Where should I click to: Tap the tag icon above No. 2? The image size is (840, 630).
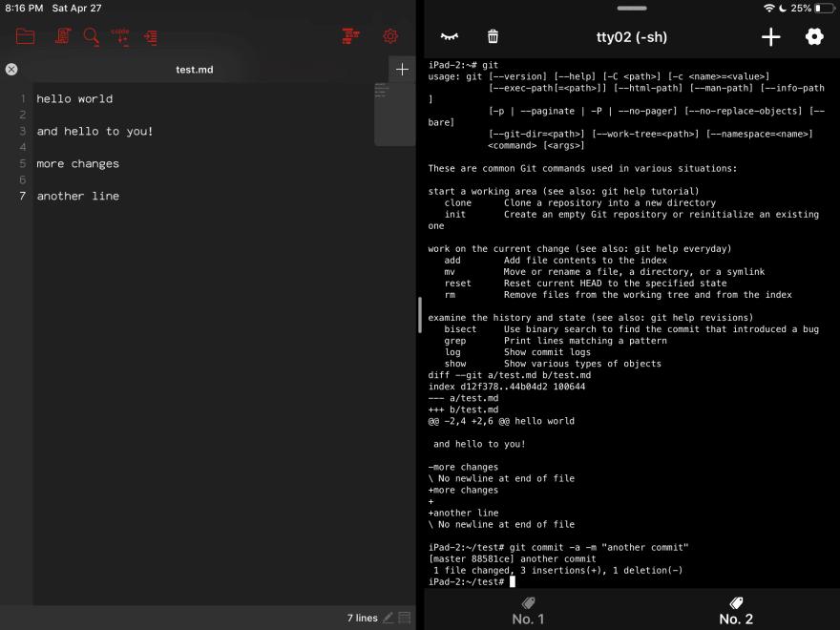point(736,602)
